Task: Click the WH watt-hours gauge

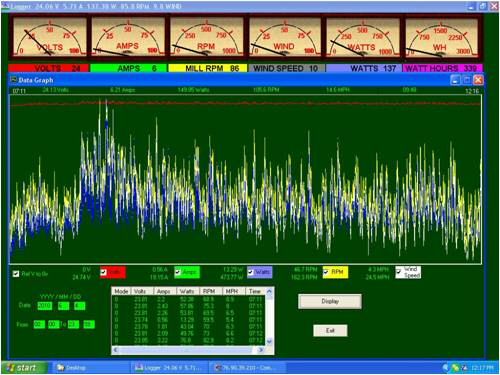Action: coord(442,37)
